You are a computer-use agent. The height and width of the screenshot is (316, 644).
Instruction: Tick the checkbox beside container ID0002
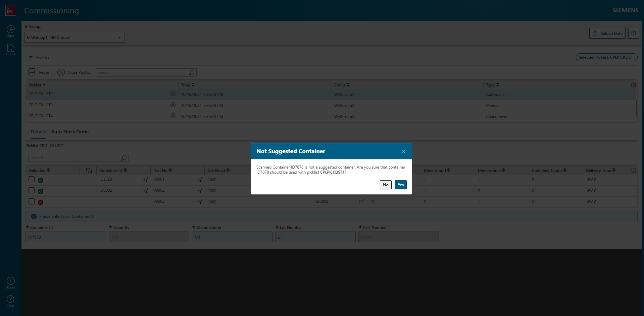point(31,190)
